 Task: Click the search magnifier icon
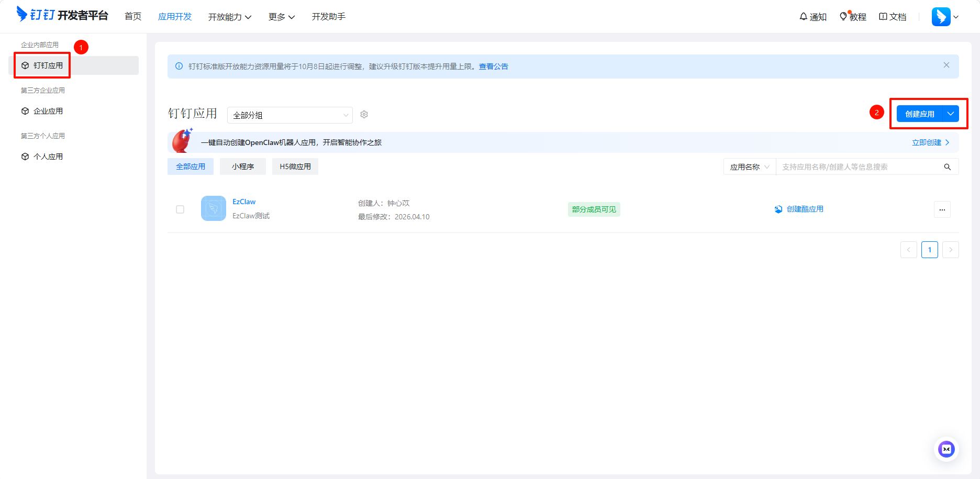947,167
